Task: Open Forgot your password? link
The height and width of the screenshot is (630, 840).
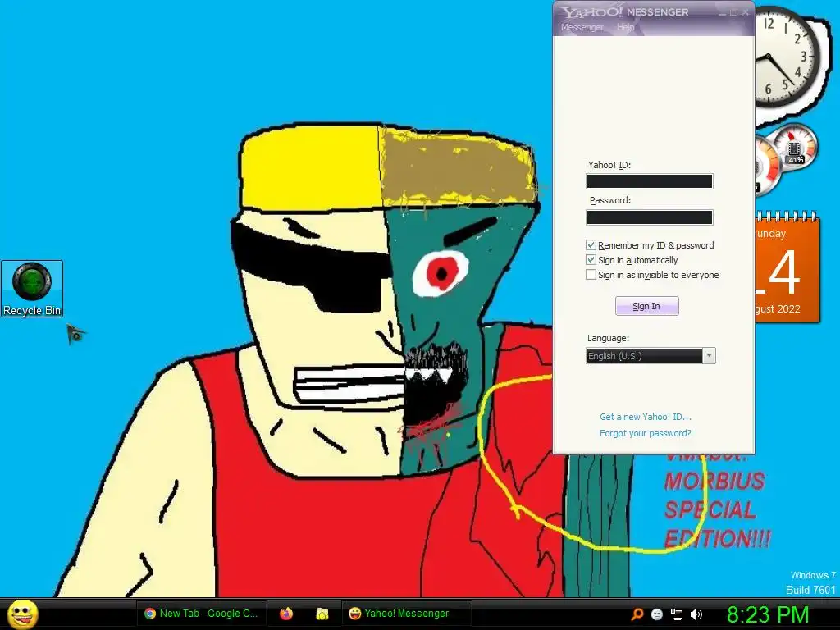Action: click(645, 433)
